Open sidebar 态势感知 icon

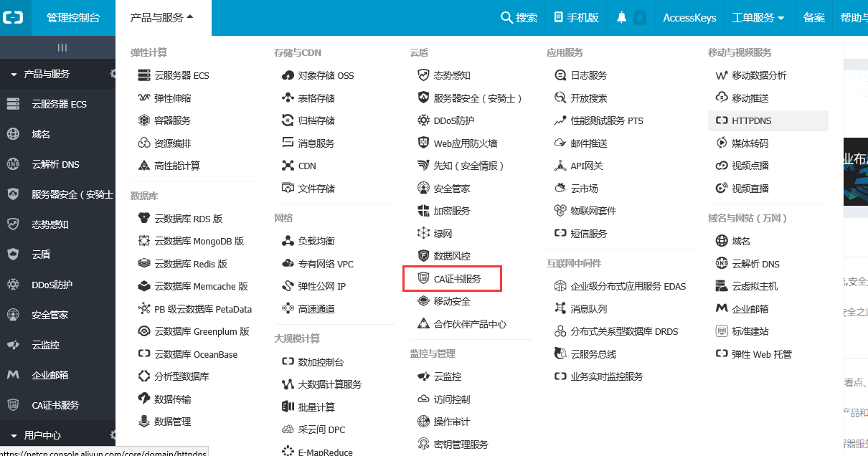[x=13, y=224]
